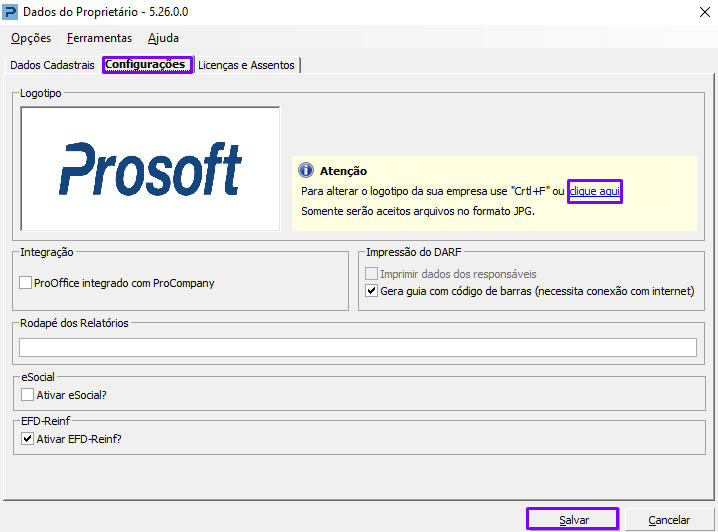The height and width of the screenshot is (532, 718).
Task: Click the 'EFD-Reinf' group label
Action: (46, 420)
